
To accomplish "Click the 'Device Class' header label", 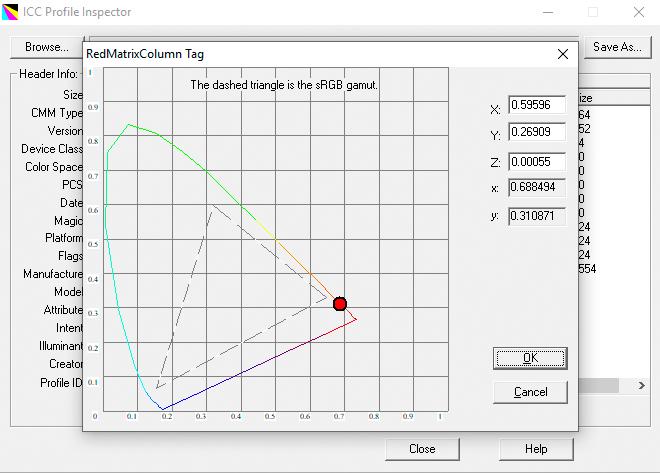I will coord(52,149).
